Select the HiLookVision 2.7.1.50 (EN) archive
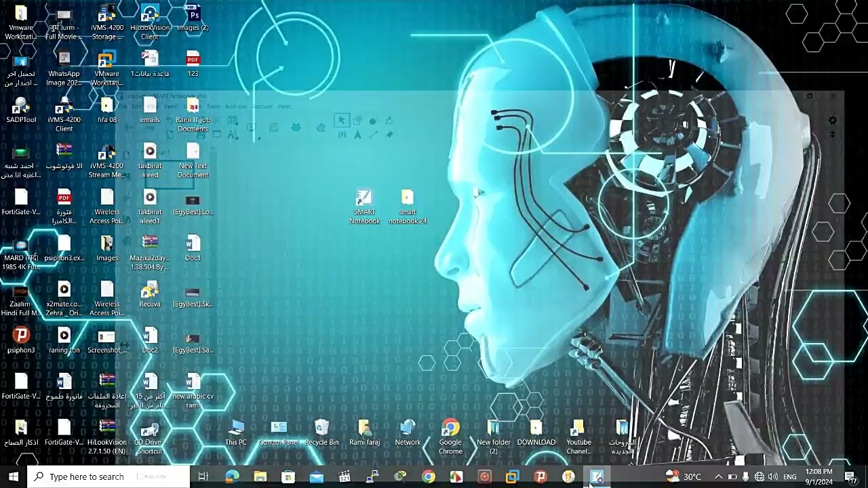 point(107,437)
